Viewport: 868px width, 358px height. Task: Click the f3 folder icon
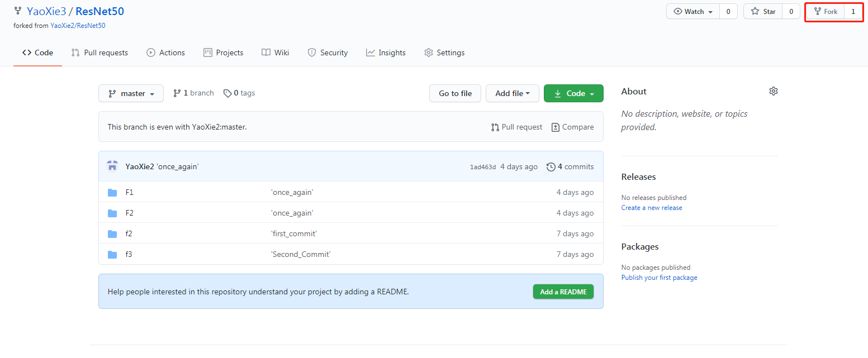[112, 254]
